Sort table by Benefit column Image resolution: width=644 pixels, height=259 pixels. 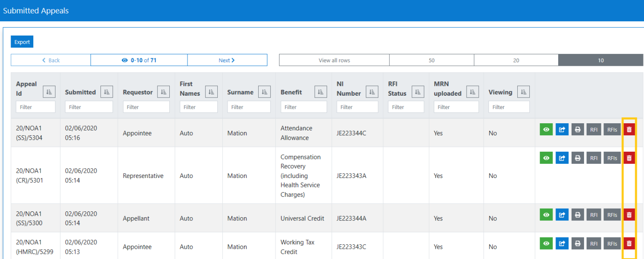[x=321, y=92]
